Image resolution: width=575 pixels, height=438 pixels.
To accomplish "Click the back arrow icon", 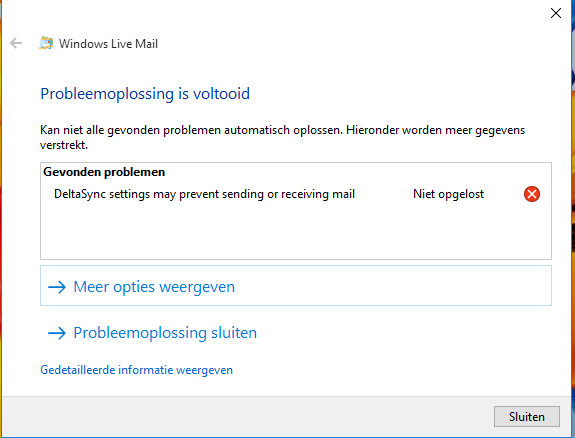I will (x=16, y=43).
